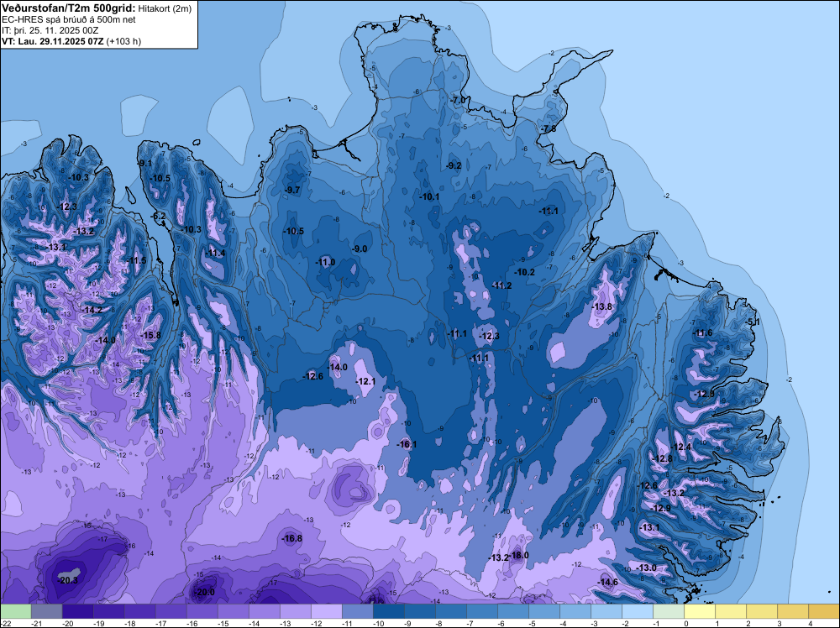The width and height of the screenshot is (840, 628).
Task: Click the 'VT: Lau. 29.11.2025 07Z' valid time
Action: tap(53, 41)
